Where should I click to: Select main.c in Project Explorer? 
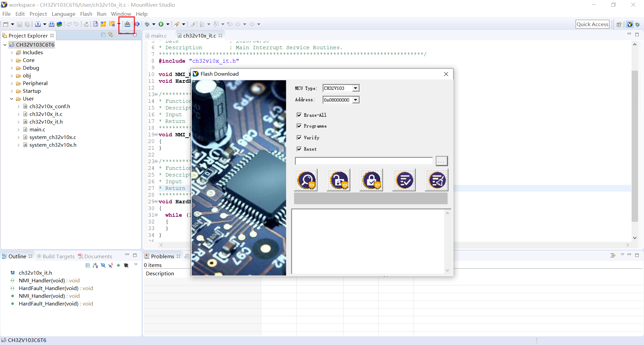pyautogui.click(x=37, y=129)
